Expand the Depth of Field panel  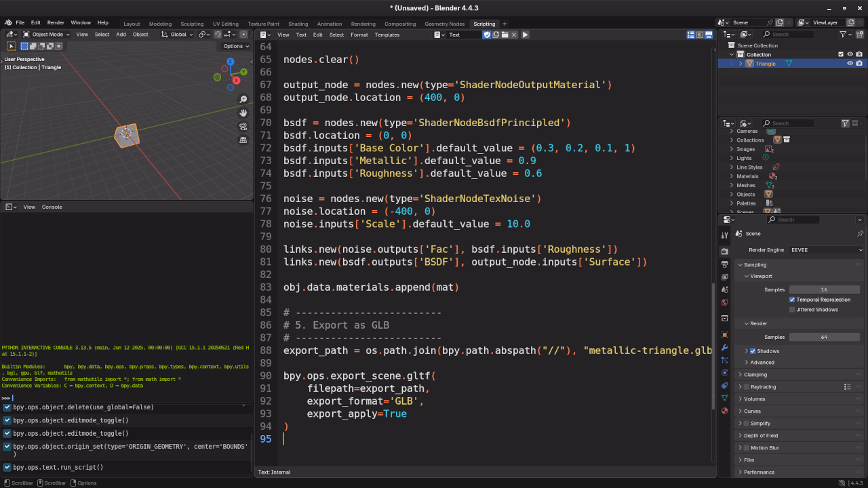click(761, 436)
